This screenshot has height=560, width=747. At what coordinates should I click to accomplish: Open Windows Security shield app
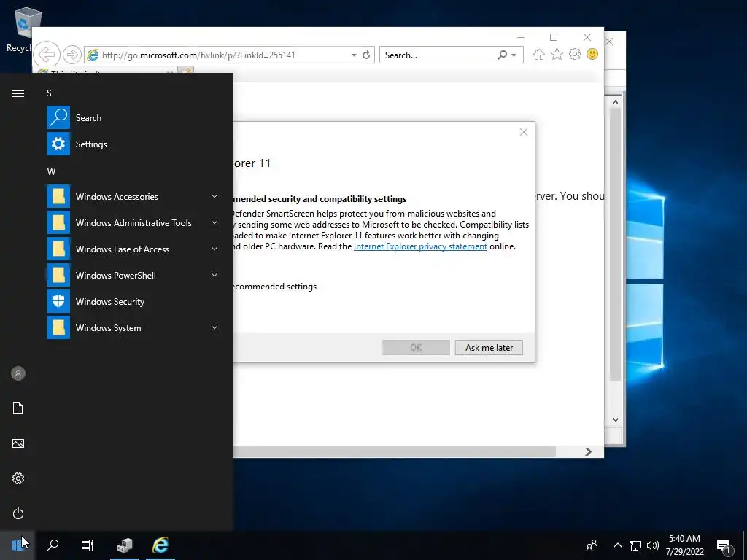click(x=133, y=301)
